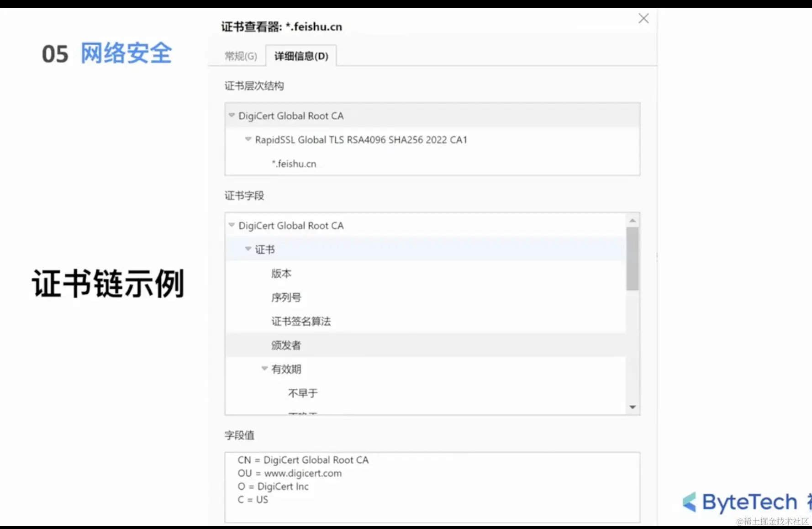
Task: Close the certificate viewer dialog
Action: (643, 18)
